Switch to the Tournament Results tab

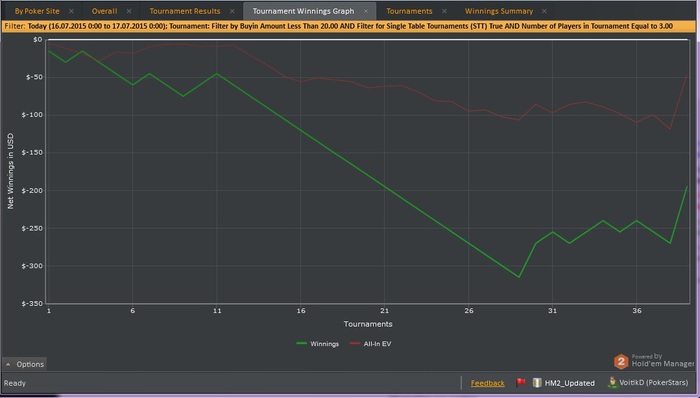click(185, 11)
